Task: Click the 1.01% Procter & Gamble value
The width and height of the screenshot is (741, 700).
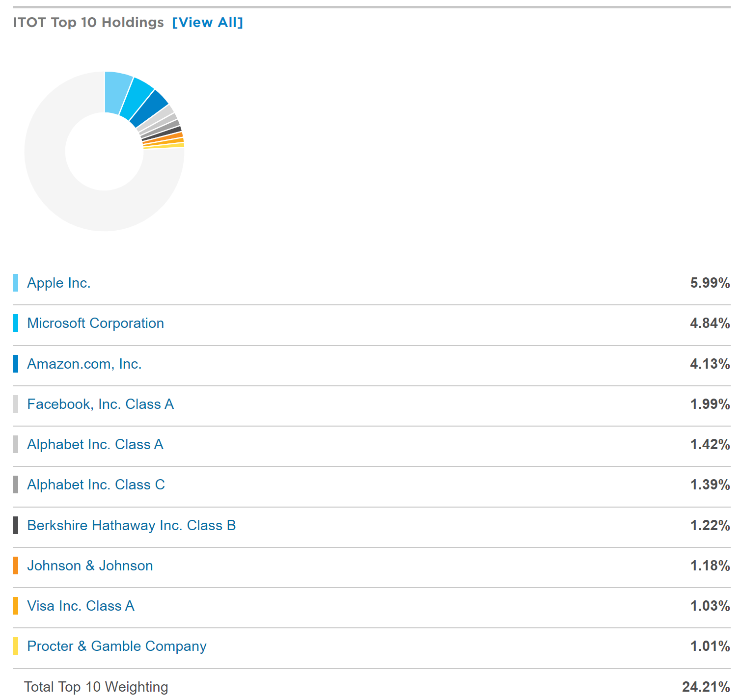Action: [x=710, y=646]
